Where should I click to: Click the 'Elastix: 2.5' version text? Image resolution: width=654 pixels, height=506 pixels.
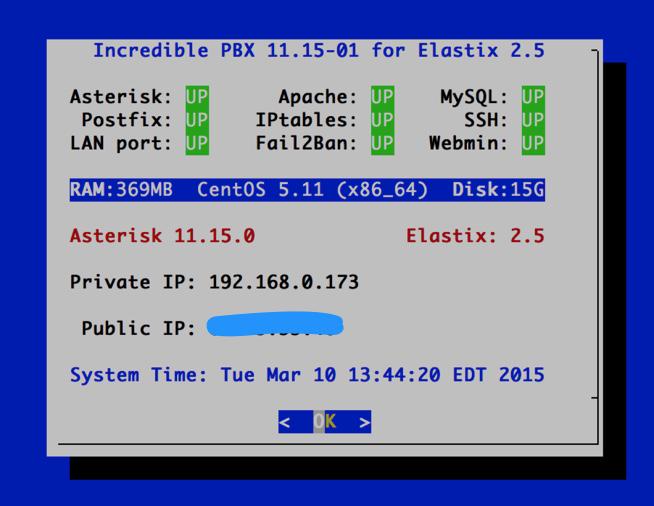tap(475, 236)
